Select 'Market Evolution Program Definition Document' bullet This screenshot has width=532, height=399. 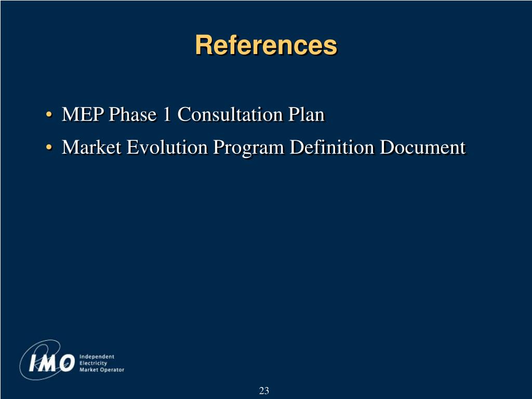[263, 148]
